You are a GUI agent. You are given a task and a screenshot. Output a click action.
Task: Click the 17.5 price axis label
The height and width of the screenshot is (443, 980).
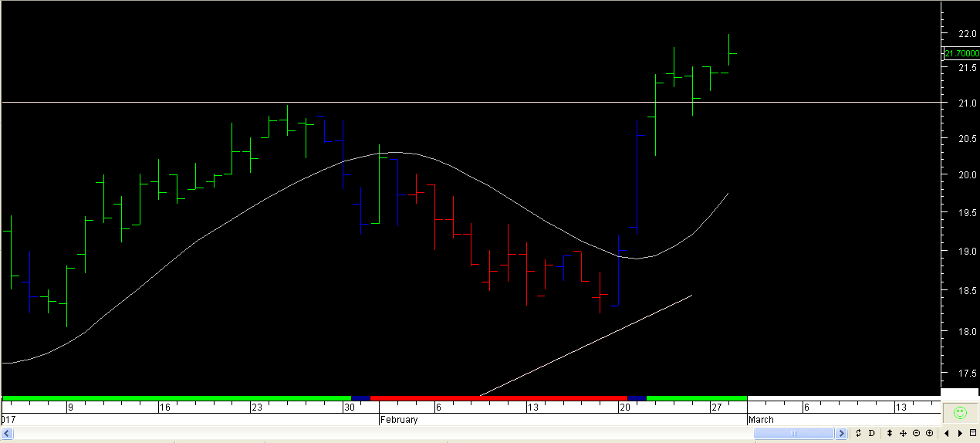point(968,374)
